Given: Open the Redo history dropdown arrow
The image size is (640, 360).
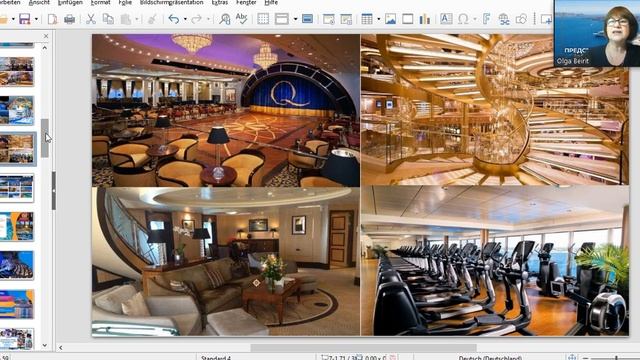Looking at the screenshot, I should pos(208,19).
